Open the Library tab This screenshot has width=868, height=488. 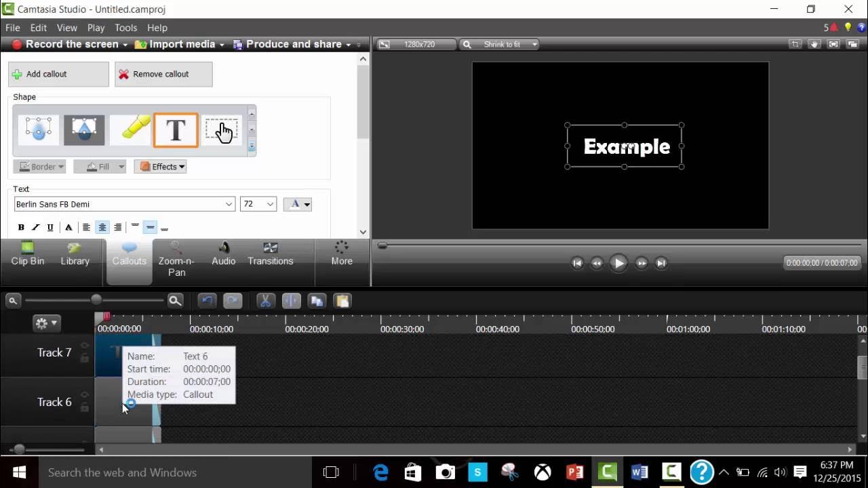pos(75,254)
